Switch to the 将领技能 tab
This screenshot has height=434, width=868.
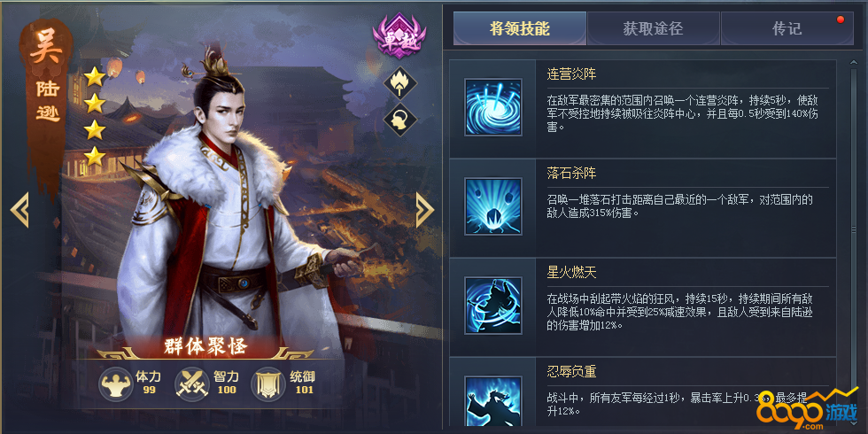click(x=520, y=28)
